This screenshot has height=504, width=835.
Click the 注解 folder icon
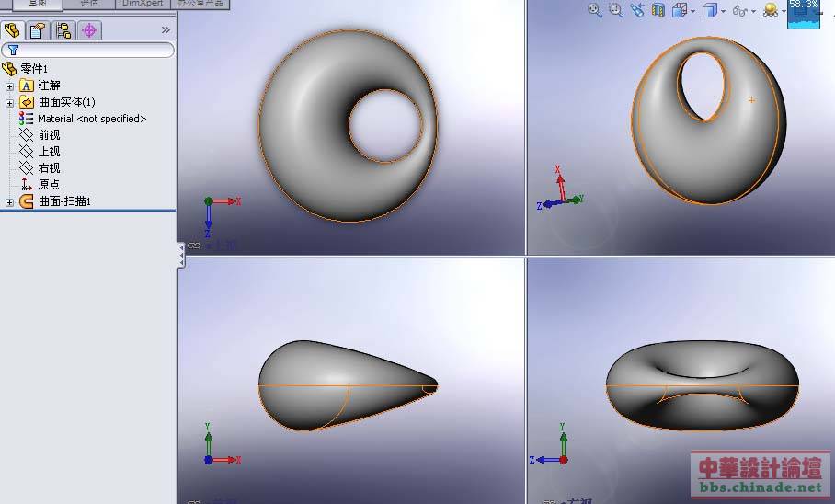27,86
